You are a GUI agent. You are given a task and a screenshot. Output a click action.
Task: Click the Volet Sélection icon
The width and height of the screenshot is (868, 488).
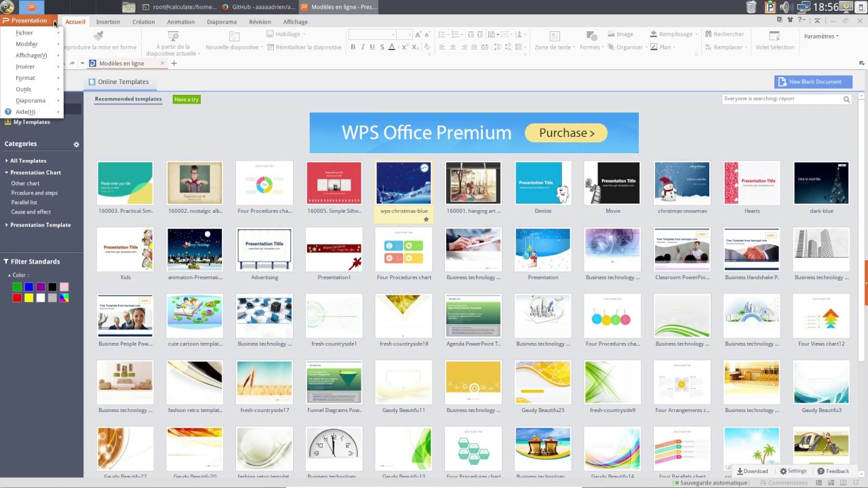click(x=774, y=36)
